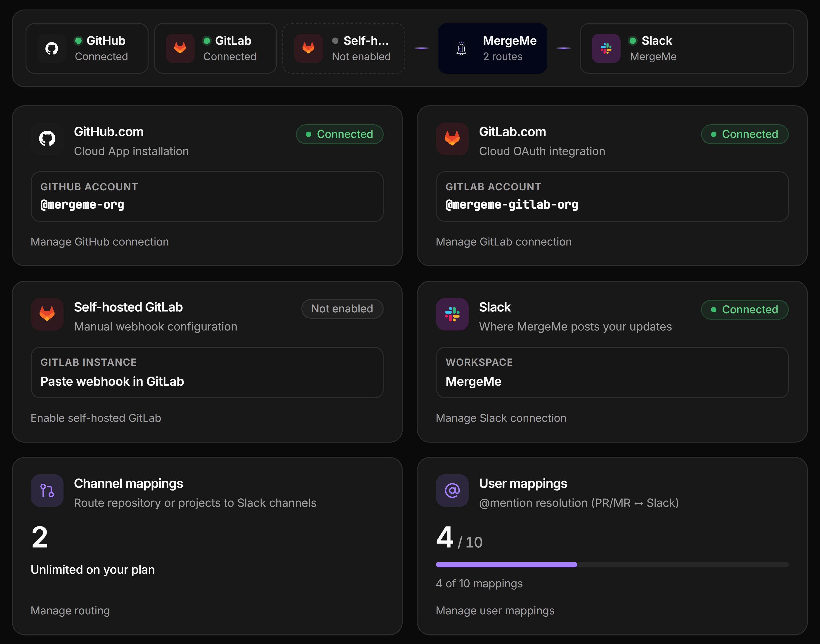This screenshot has width=820, height=644.
Task: Click the WORKSPACE label
Action: point(479,362)
